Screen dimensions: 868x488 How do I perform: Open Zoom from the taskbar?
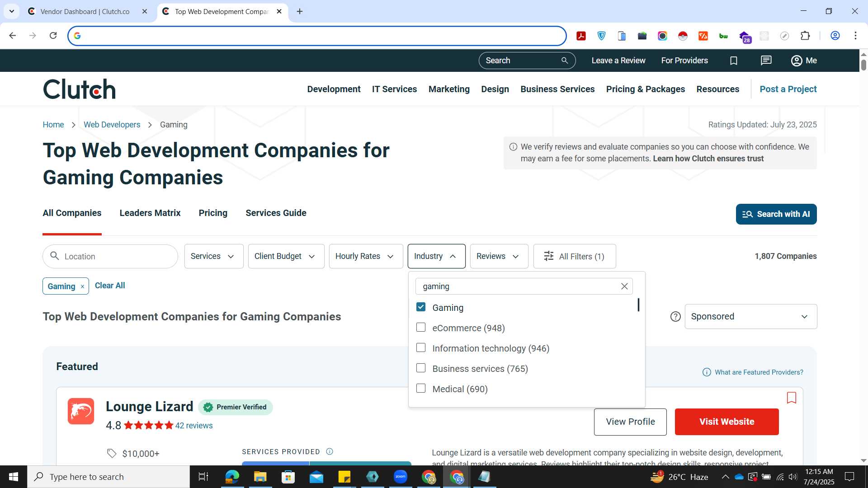(x=401, y=477)
